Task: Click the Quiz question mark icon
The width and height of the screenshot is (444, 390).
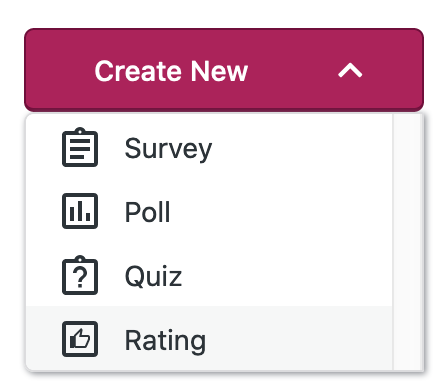Action: pyautogui.click(x=80, y=275)
